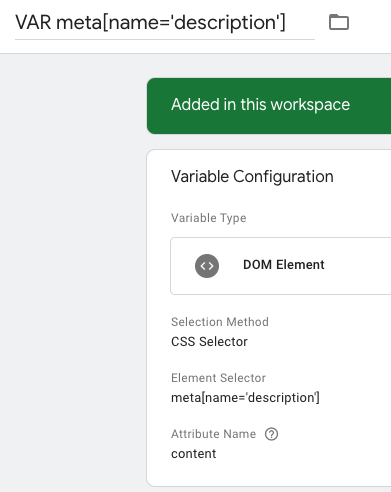Edit the variable name field
This screenshot has width=391, height=492.
click(165, 23)
